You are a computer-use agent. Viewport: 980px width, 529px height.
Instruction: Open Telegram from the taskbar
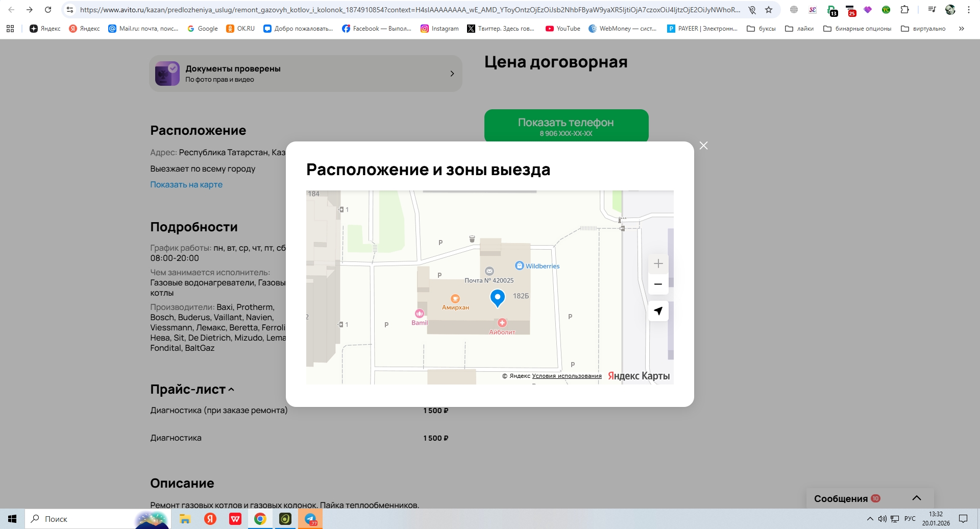coord(310,519)
